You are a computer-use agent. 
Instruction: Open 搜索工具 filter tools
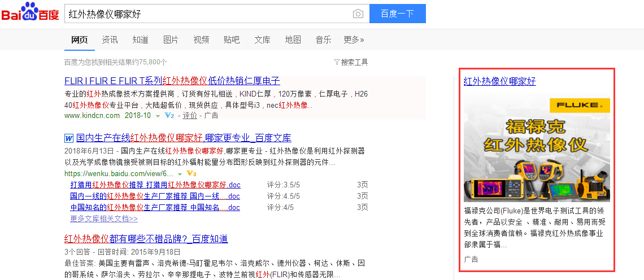coord(351,63)
